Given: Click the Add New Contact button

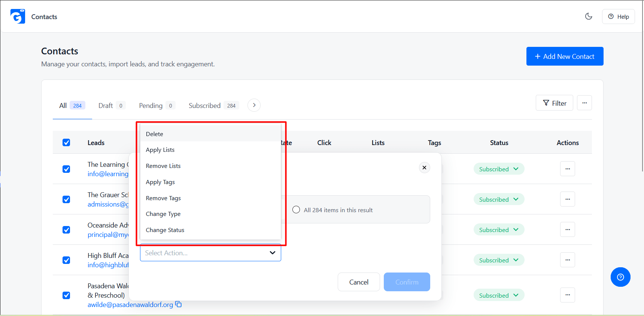Looking at the screenshot, I should [565, 56].
